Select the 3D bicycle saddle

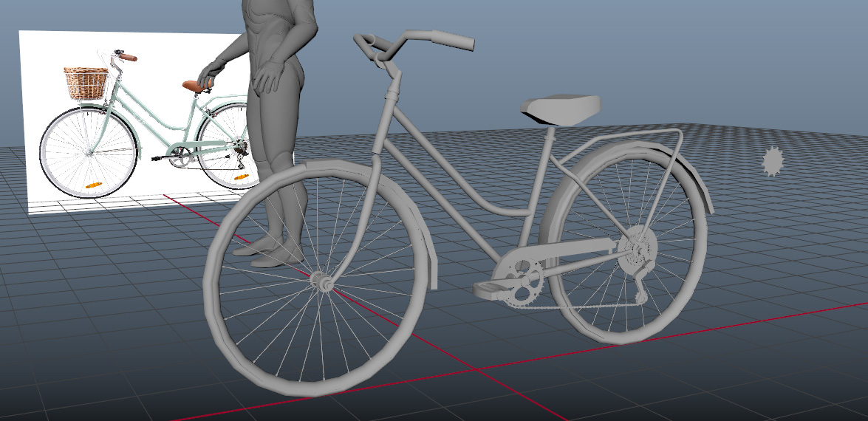[560, 109]
